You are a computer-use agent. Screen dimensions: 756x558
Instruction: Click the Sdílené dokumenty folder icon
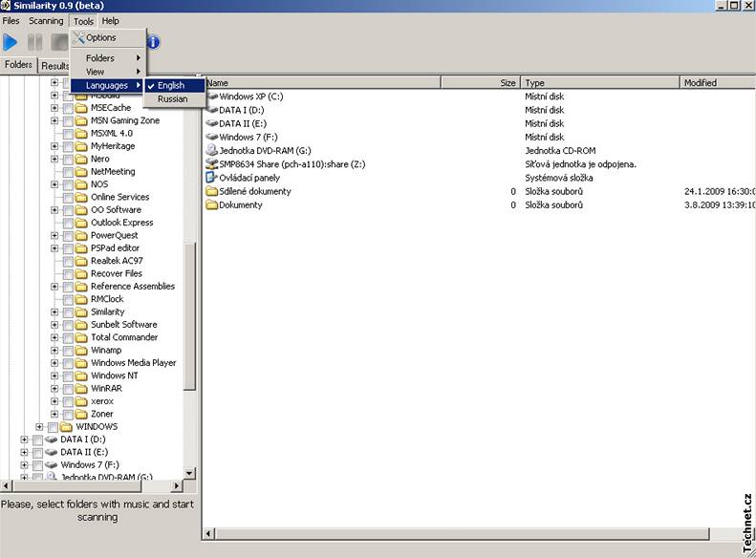[212, 191]
